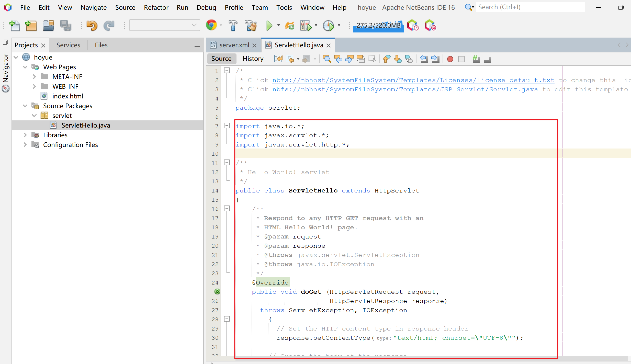Viewport: 631px width, 364px height.
Task: Open the Debug Project dropdown arrow
Action: (x=316, y=25)
